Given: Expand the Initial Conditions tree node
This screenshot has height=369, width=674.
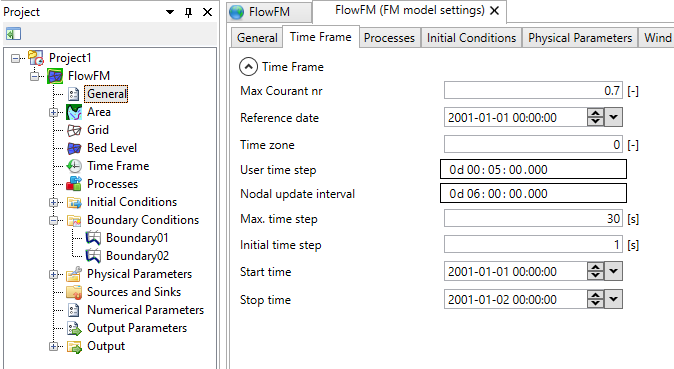Looking at the screenshot, I should click(53, 202).
